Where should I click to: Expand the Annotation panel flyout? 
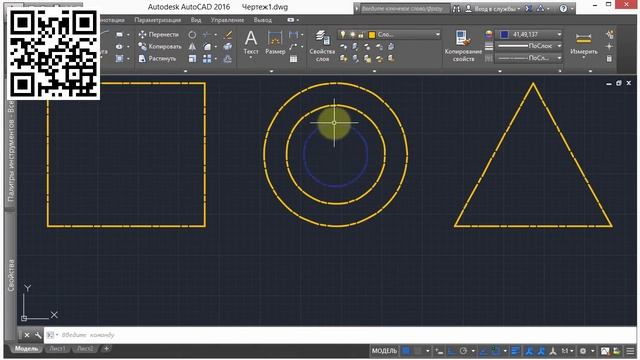click(271, 71)
